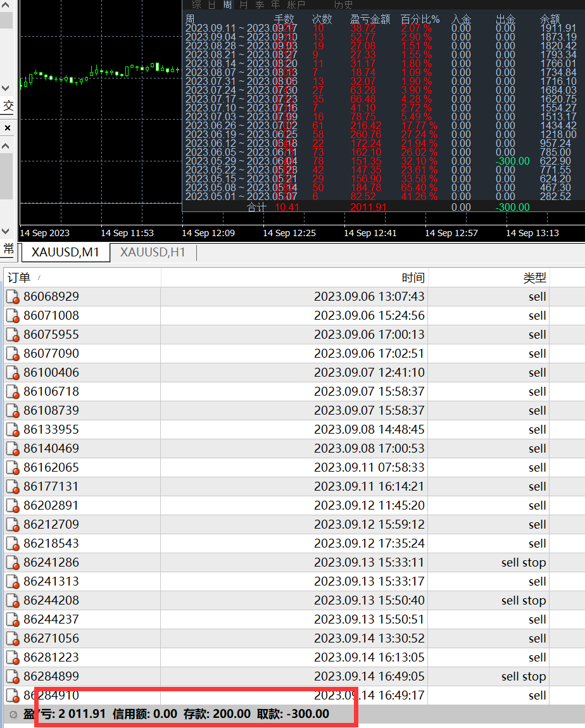Viewport: 585px width, 728px height.
Task: Switch to the XAUUSD,M1 chart tab
Action: point(65,252)
